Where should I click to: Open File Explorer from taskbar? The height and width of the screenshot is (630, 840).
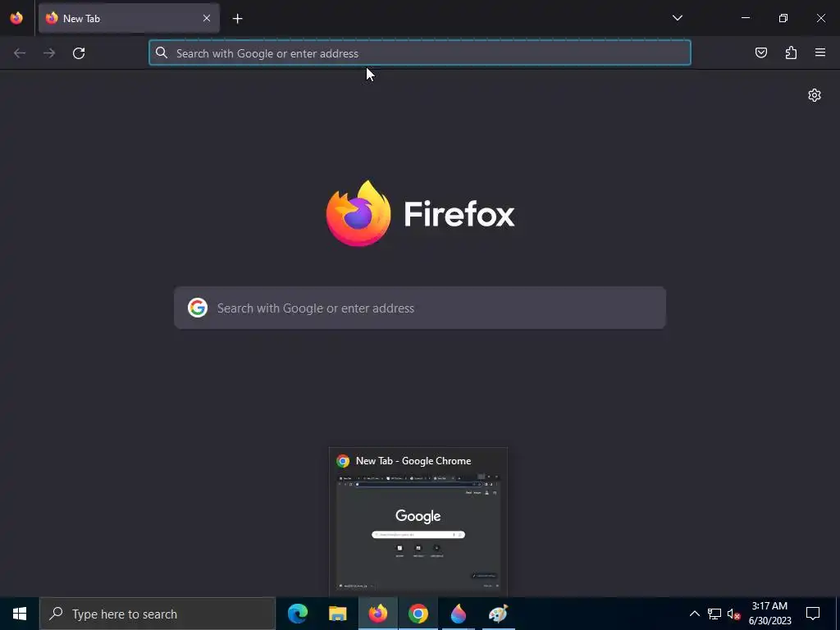click(337, 614)
